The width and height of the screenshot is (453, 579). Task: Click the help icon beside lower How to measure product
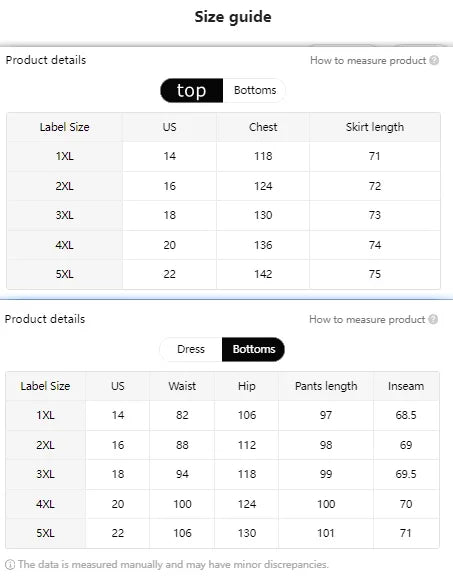[433, 319]
